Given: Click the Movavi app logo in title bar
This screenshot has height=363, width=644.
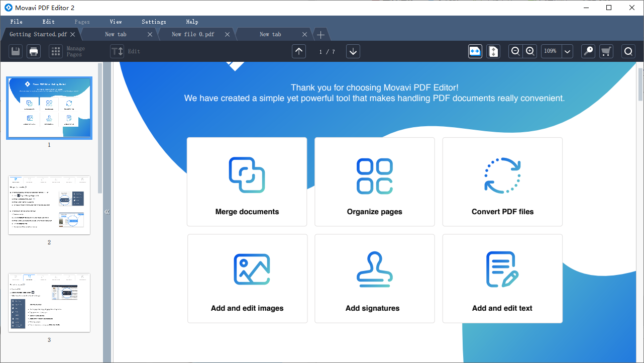Looking at the screenshot, I should 8,8.
